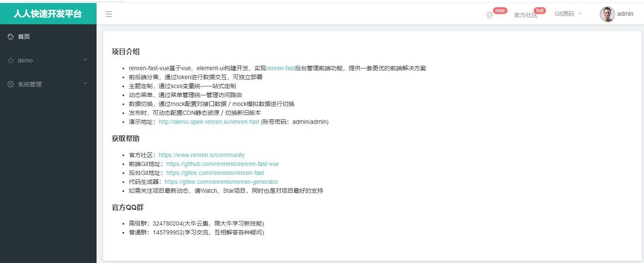Click the red hot badge
The height and width of the screenshot is (263, 644).
pyautogui.click(x=540, y=11)
